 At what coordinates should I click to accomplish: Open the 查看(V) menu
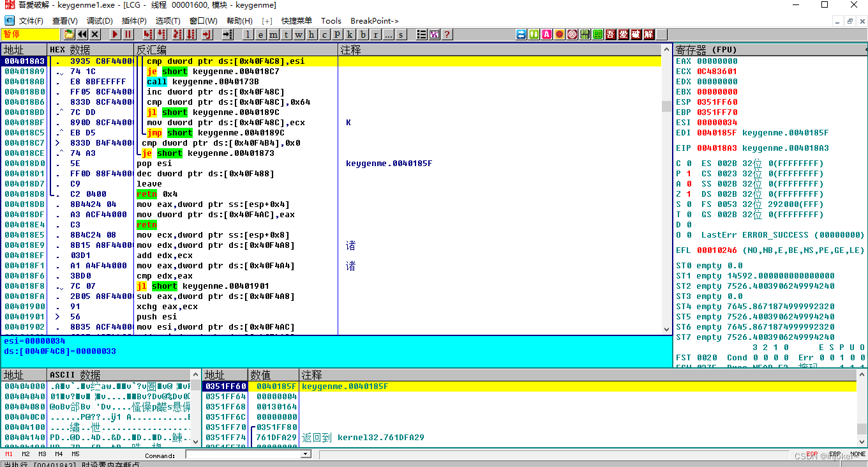[x=65, y=21]
